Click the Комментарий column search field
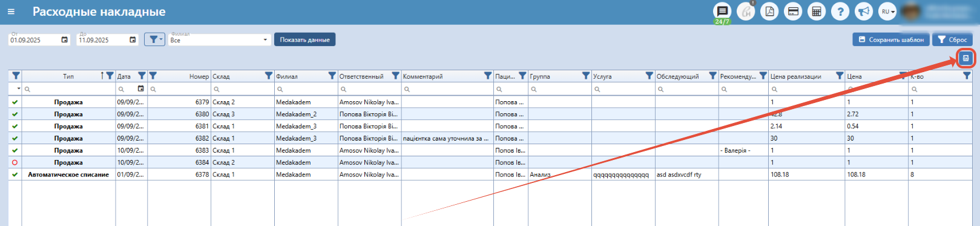This screenshot has width=980, height=226. tap(447, 89)
